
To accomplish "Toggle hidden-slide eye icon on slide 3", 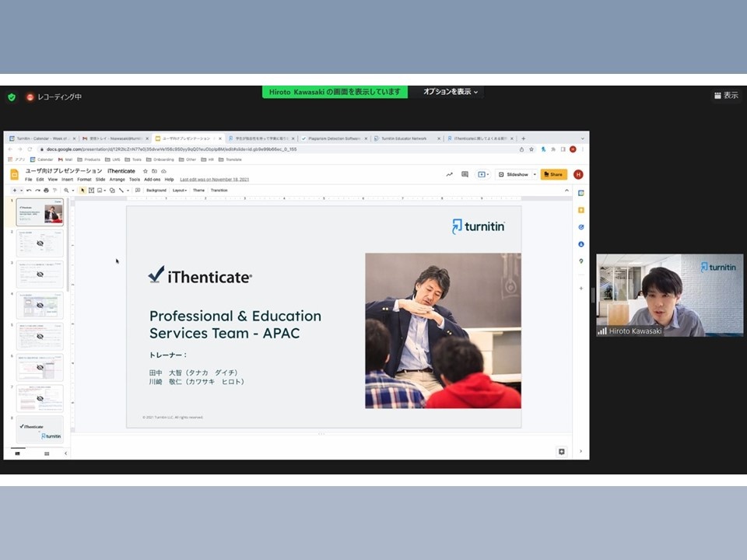I will (x=40, y=275).
